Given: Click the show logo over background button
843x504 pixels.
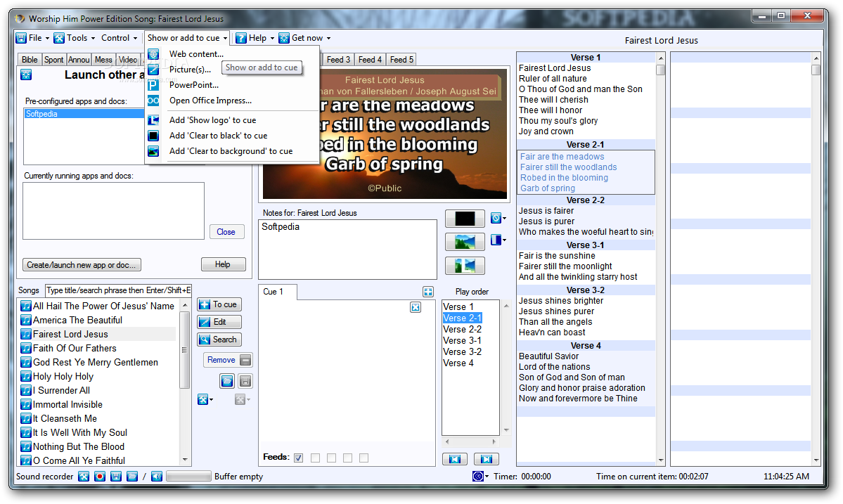Looking at the screenshot, I should click(465, 266).
